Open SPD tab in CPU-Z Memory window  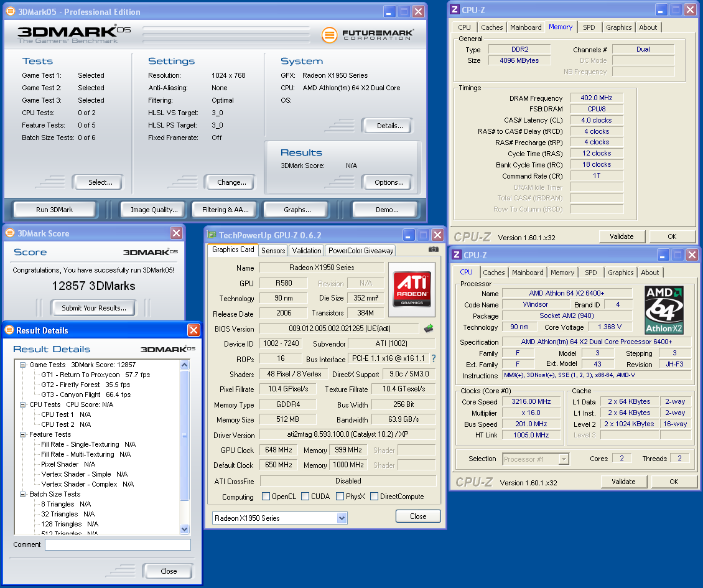(x=589, y=27)
